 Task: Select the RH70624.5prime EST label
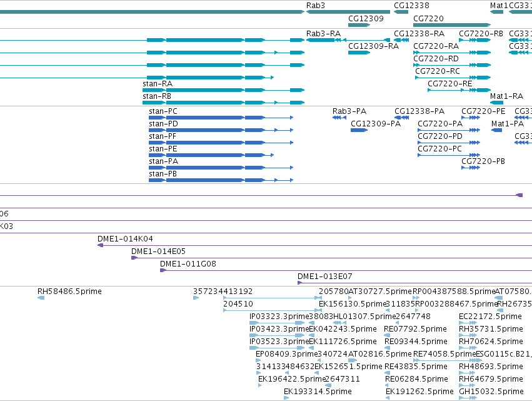click(x=491, y=342)
